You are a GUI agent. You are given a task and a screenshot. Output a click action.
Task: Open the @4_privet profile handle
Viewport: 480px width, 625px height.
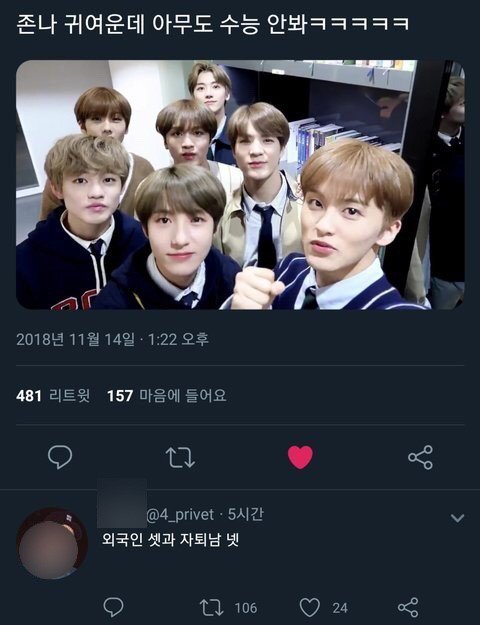point(180,515)
